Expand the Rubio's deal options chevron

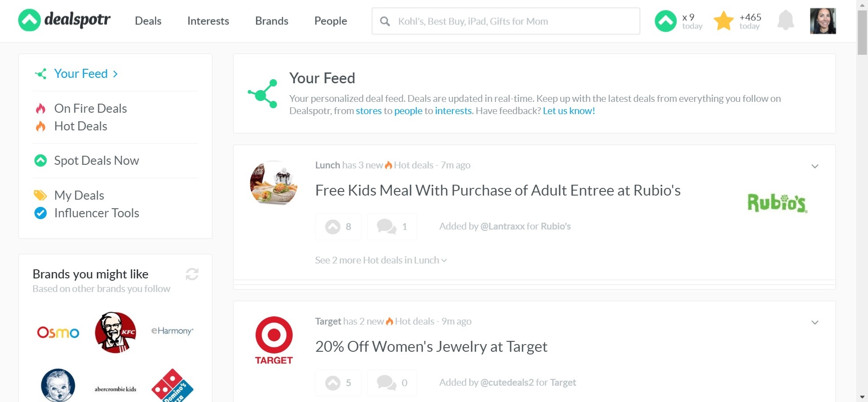pyautogui.click(x=815, y=166)
